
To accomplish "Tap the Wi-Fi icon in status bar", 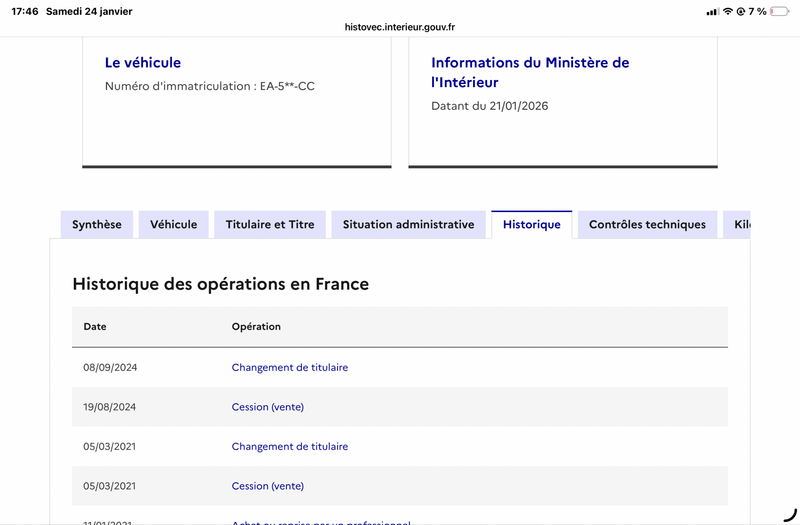I will 727,11.
